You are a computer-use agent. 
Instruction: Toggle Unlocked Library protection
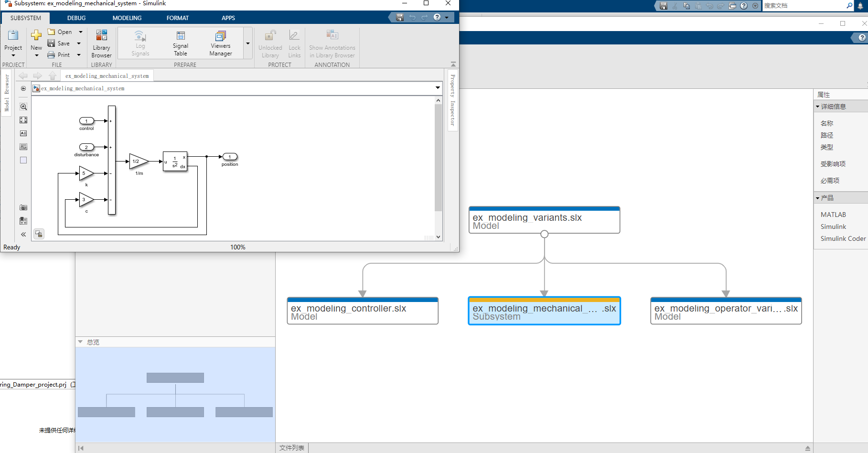(x=270, y=43)
